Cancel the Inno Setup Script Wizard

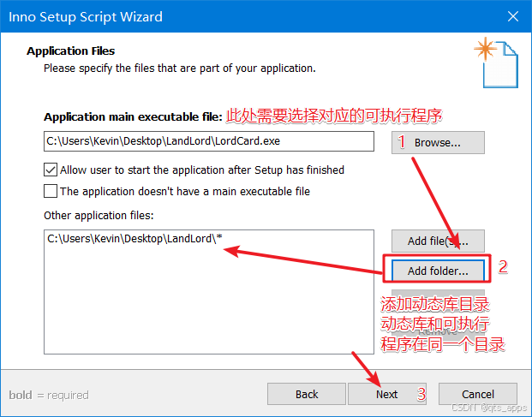478,394
